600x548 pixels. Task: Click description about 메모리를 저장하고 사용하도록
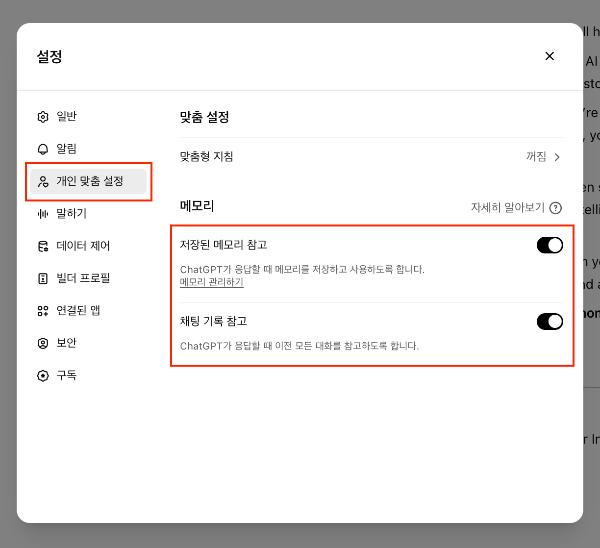[302, 269]
